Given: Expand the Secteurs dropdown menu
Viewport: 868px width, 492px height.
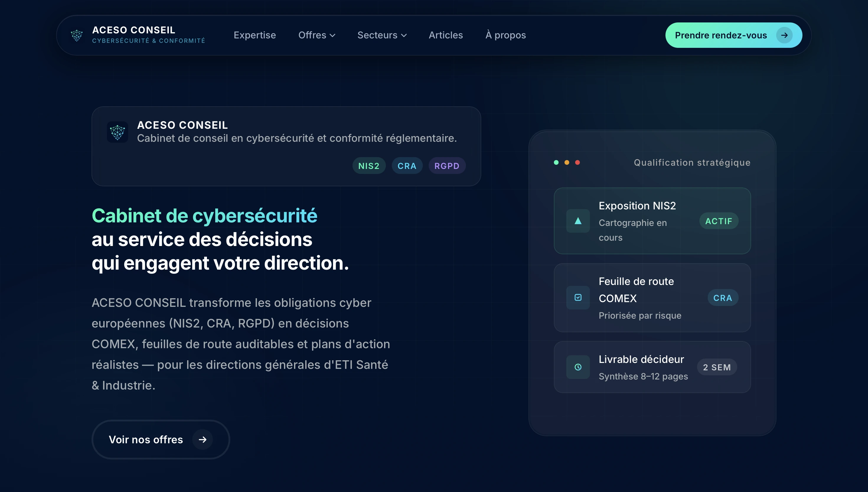Looking at the screenshot, I should click(x=382, y=35).
